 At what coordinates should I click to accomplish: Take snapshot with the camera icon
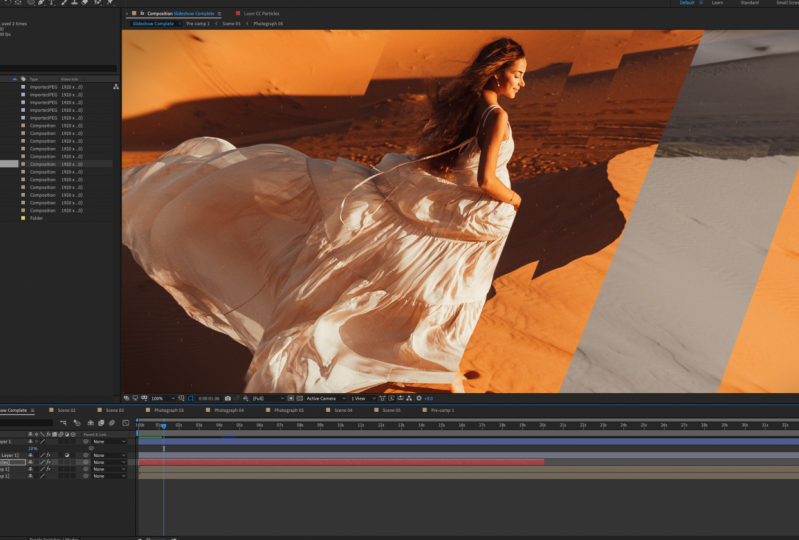tap(228, 398)
